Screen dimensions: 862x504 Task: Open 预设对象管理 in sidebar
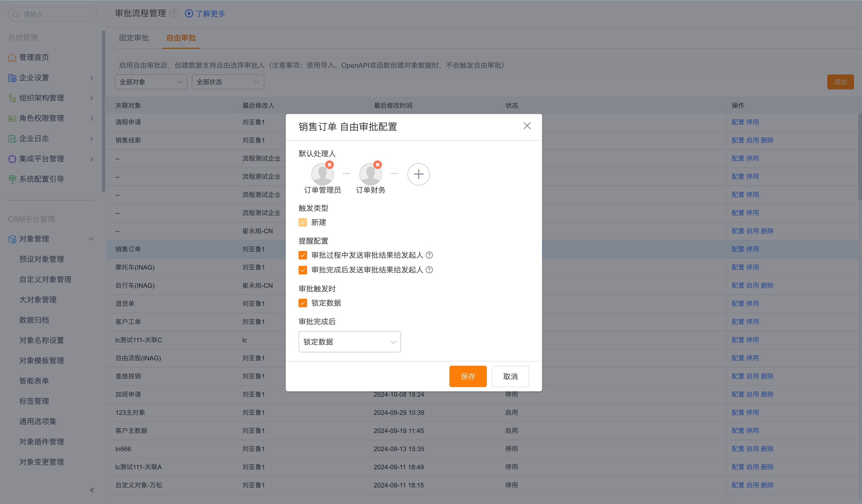pos(41,259)
